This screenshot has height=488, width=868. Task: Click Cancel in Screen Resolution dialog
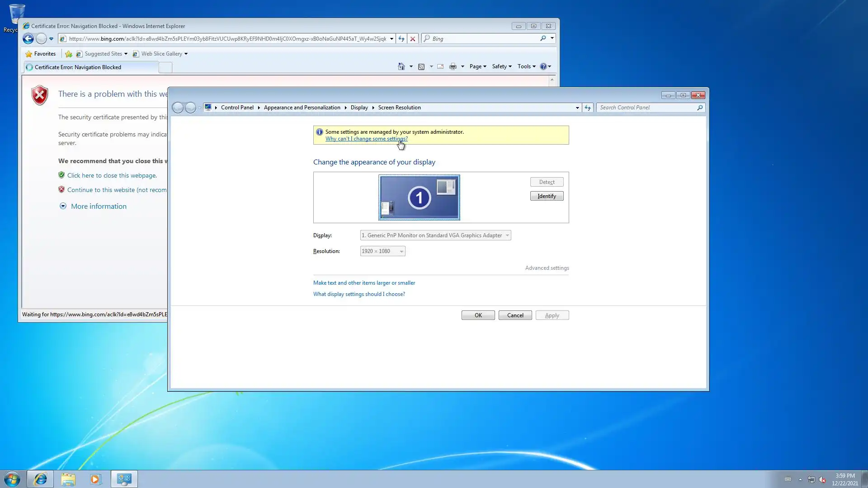tap(515, 315)
